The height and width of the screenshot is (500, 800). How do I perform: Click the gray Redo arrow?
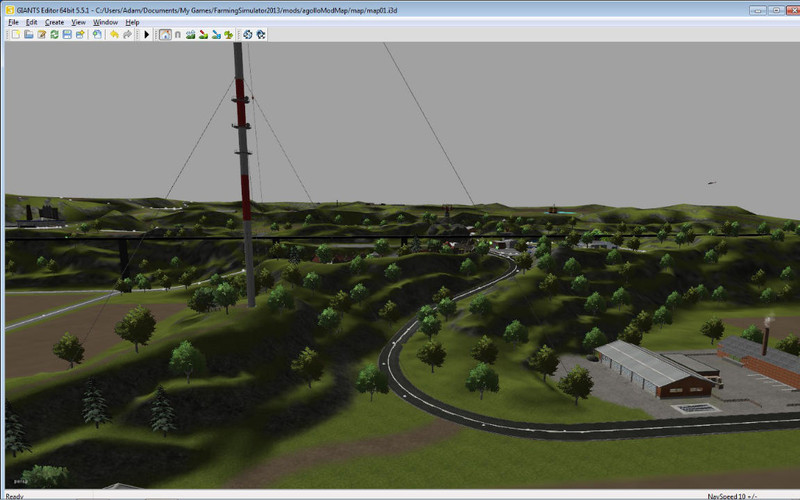coord(127,34)
